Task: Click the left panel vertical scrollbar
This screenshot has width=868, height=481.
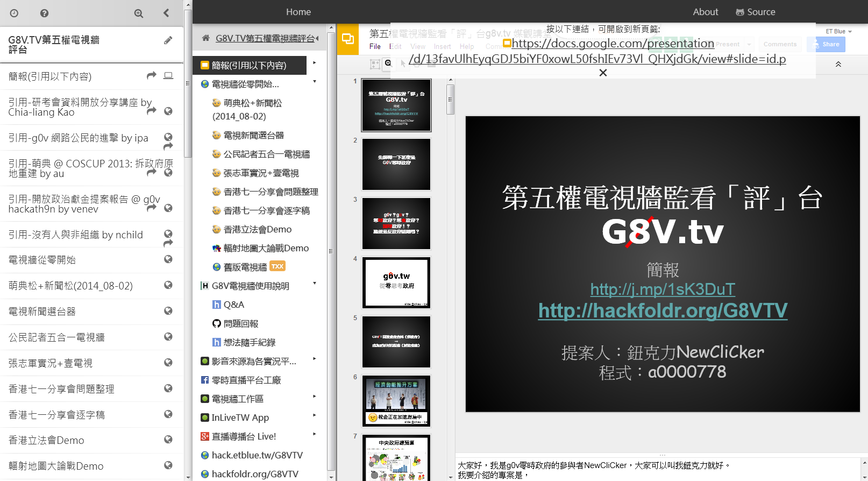Action: pos(188,83)
